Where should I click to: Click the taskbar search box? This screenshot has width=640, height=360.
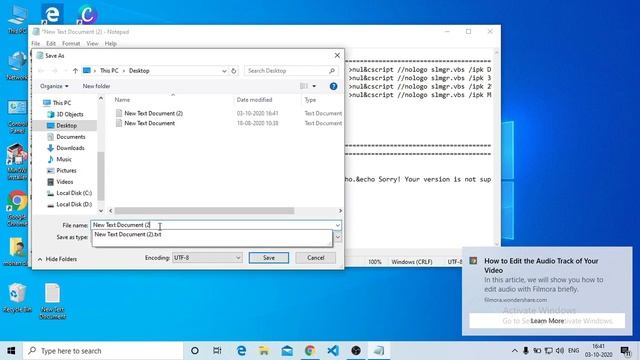[103, 351]
